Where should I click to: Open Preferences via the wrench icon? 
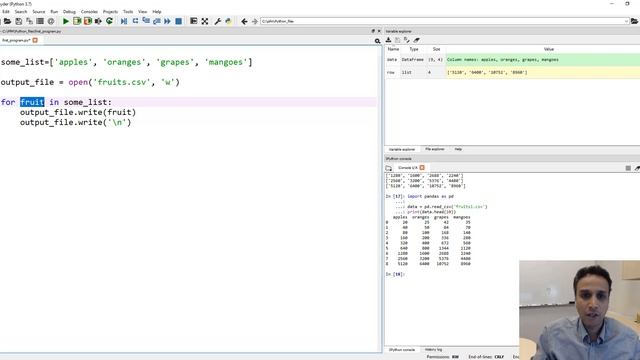point(218,21)
